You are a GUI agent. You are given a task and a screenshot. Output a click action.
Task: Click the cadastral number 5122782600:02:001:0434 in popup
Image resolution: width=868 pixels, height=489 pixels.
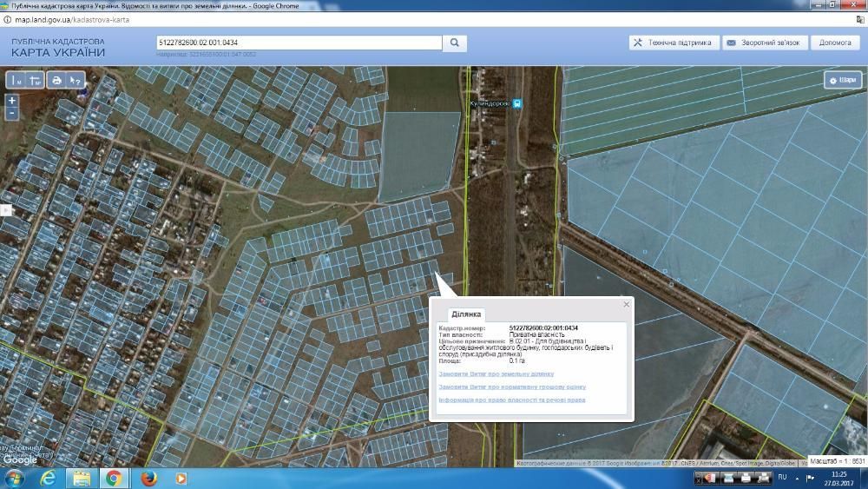[543, 327]
